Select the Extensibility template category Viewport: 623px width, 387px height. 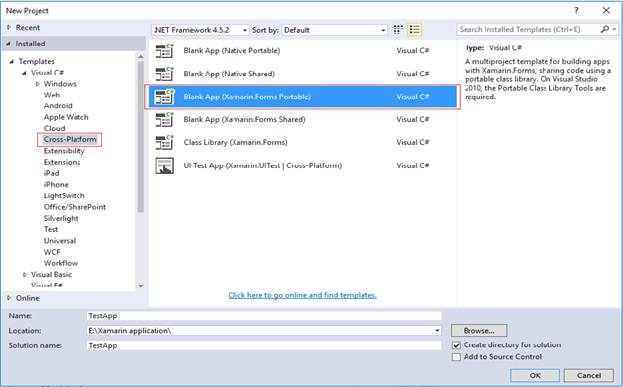click(64, 151)
